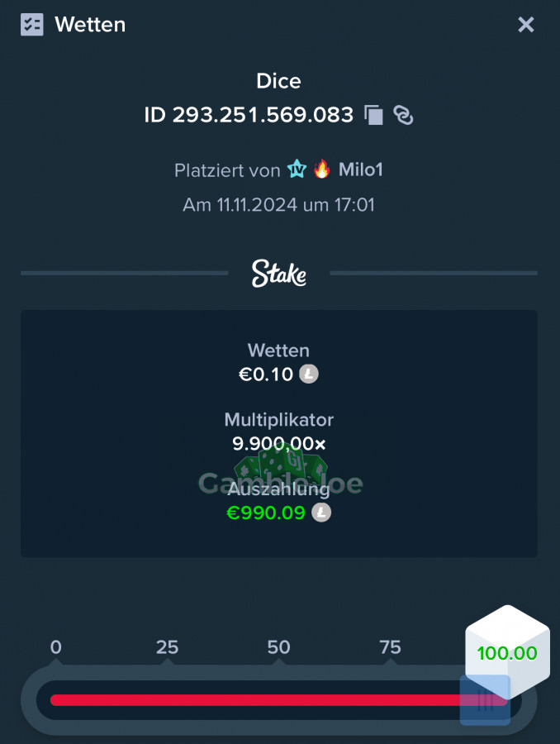
Task: Click the flame icon next to Milo1
Action: pos(322,169)
